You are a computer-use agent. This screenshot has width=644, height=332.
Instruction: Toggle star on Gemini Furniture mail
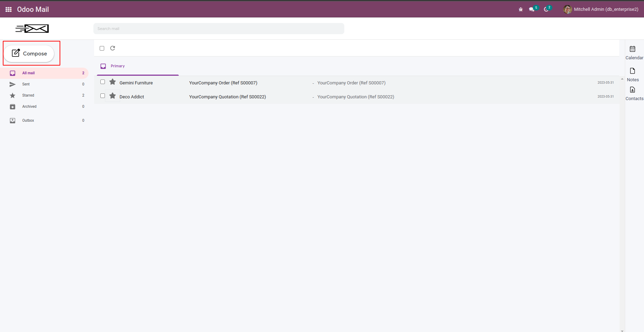(113, 82)
